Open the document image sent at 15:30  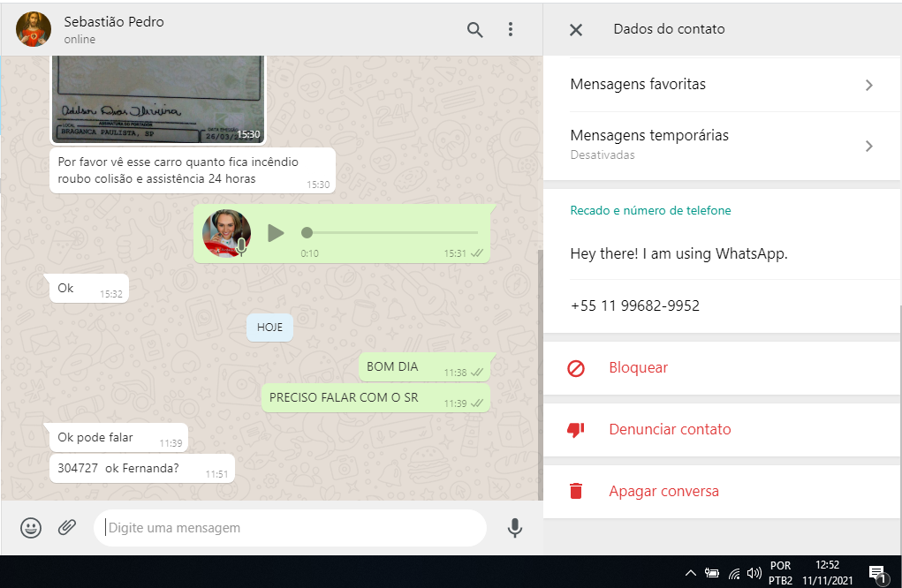[x=158, y=99]
